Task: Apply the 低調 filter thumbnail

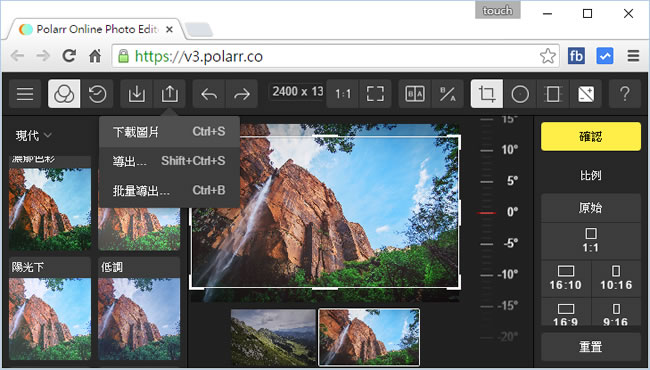Action: [x=139, y=308]
